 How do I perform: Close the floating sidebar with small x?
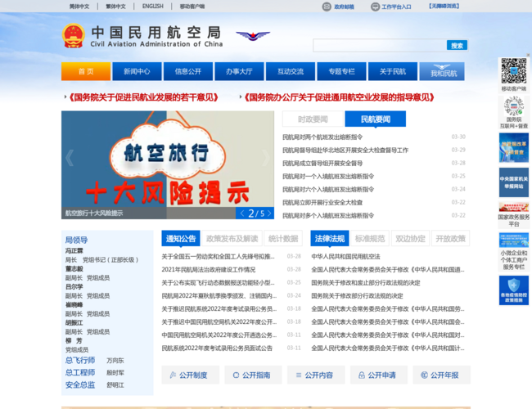pyautogui.click(x=528, y=55)
